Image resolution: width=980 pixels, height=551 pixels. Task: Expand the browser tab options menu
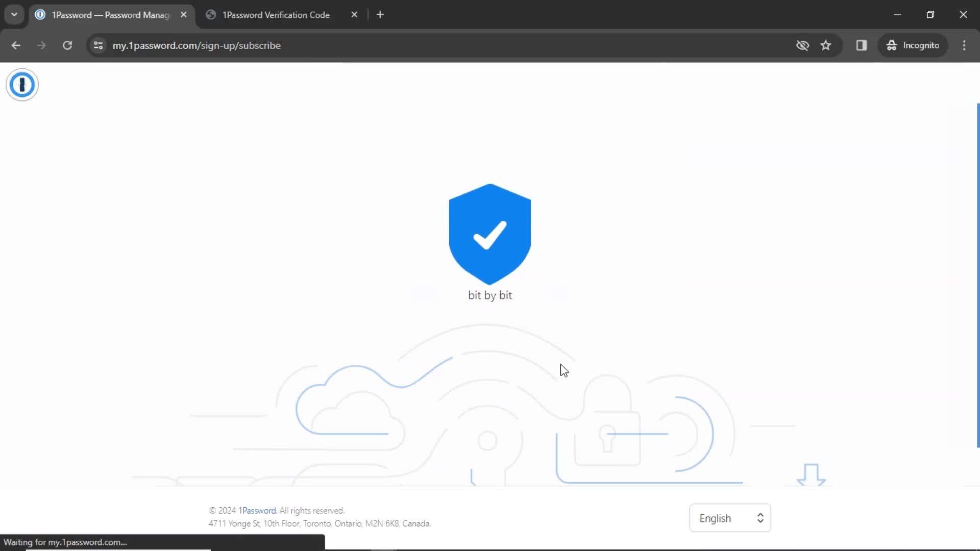(x=14, y=14)
